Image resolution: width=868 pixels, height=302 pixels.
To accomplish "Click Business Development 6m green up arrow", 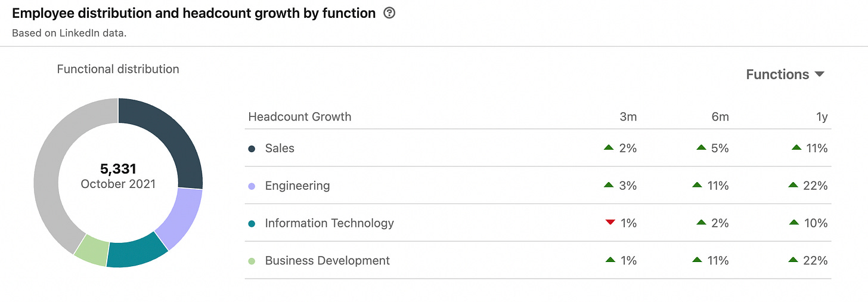I will (x=697, y=260).
